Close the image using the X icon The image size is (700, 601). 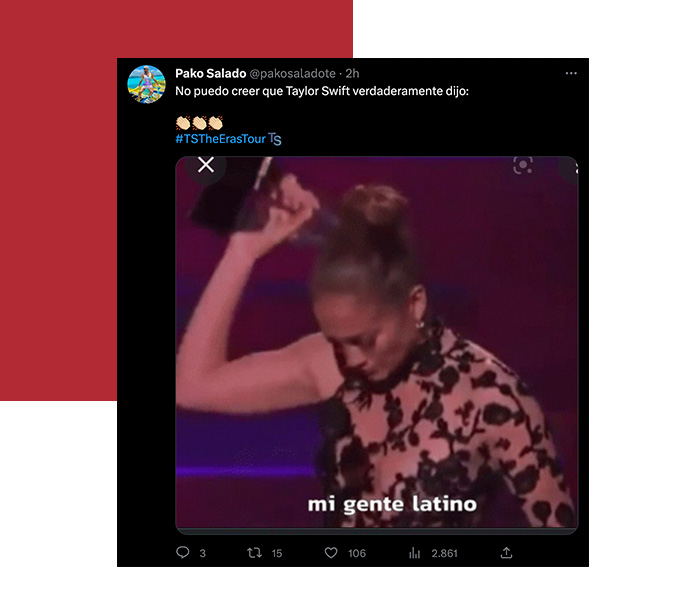point(206,165)
